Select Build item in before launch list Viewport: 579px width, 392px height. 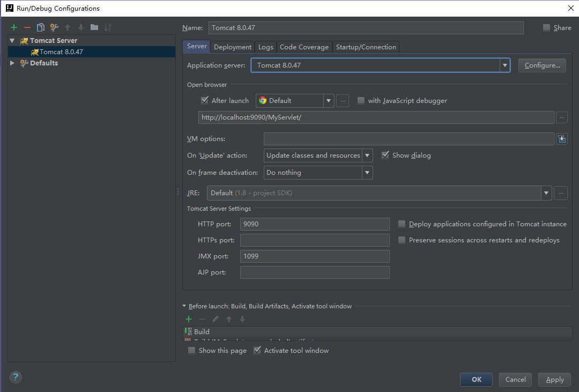377,331
